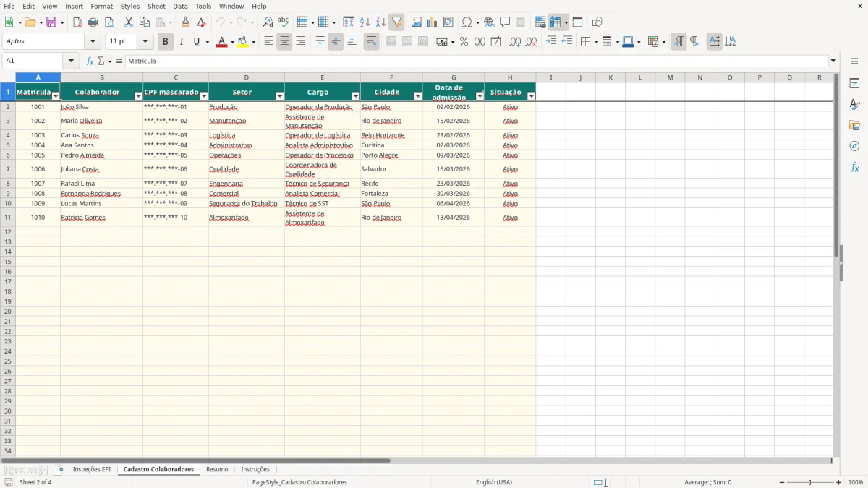Open the Cidade column filter dropdown

coord(418,96)
